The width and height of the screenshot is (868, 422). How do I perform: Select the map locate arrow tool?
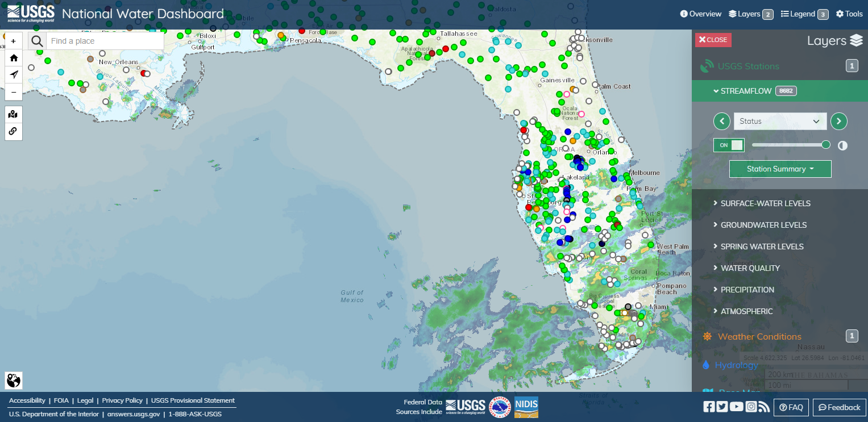(x=13, y=74)
